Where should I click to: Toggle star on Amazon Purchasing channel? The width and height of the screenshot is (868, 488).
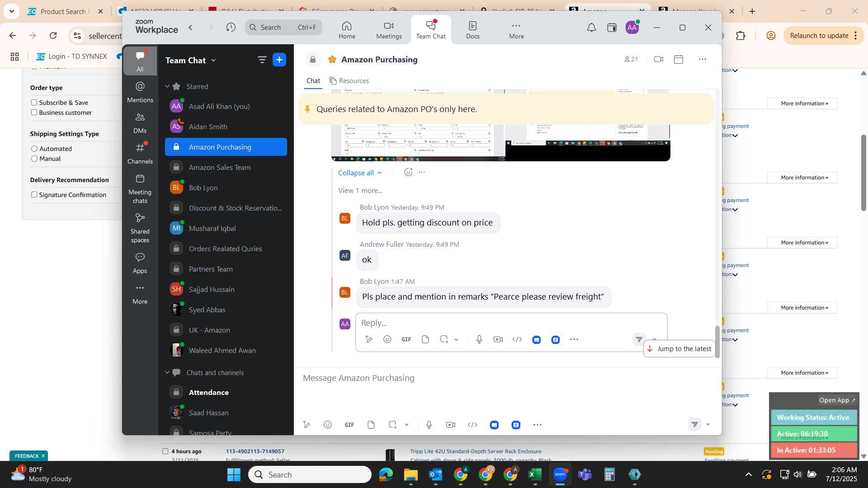(x=332, y=59)
